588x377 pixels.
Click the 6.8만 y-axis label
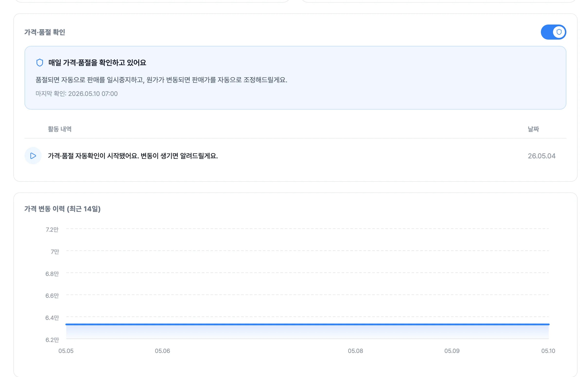point(52,274)
